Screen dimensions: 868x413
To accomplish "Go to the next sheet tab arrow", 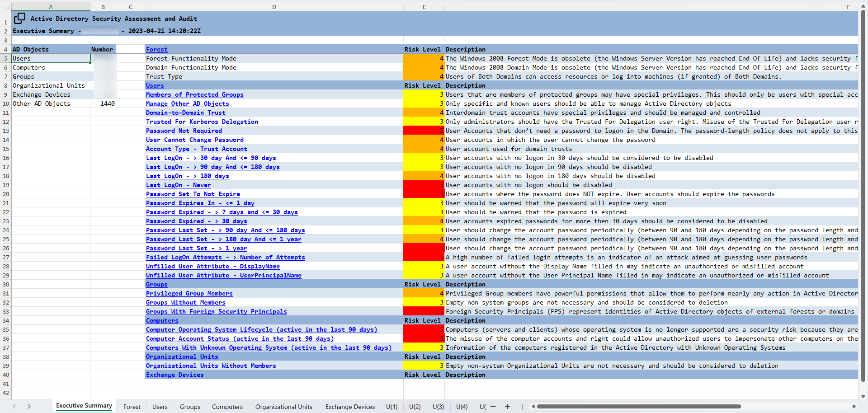I will [29, 407].
